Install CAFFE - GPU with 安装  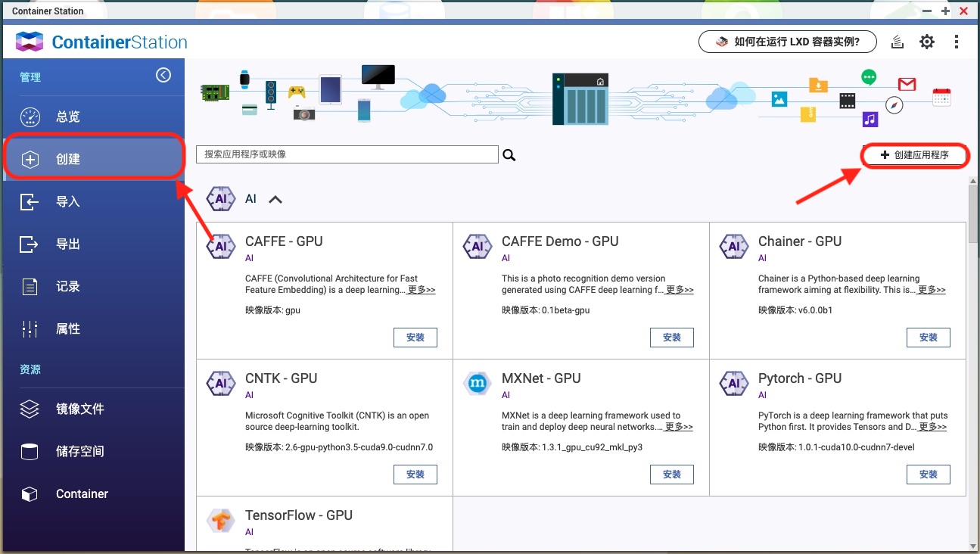415,338
